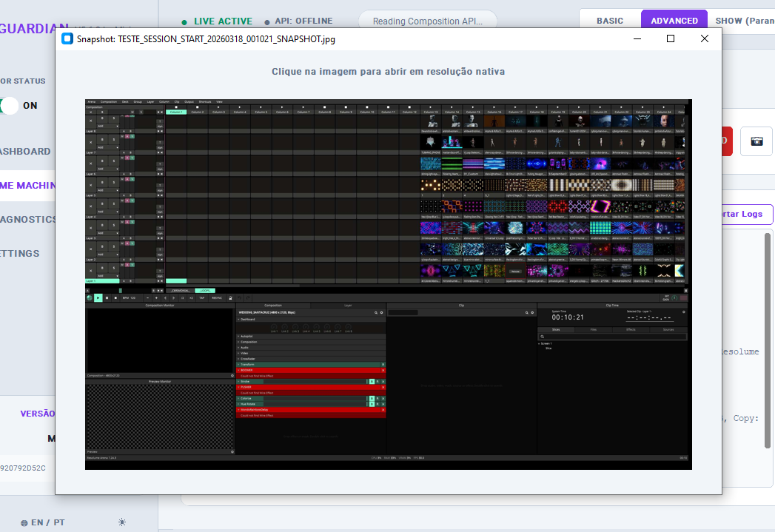Screen dimensions: 775x532
Task: Open the Settings sidebar item
Action: point(20,253)
